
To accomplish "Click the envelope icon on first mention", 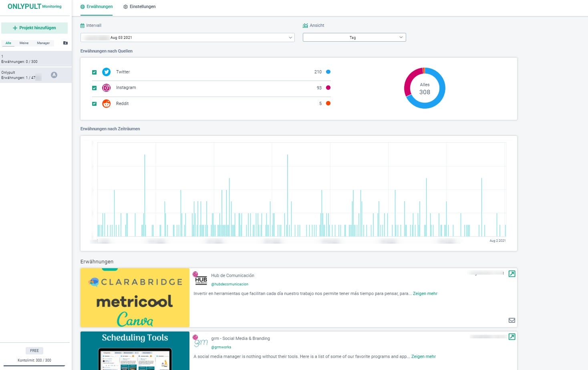I will (x=512, y=320).
